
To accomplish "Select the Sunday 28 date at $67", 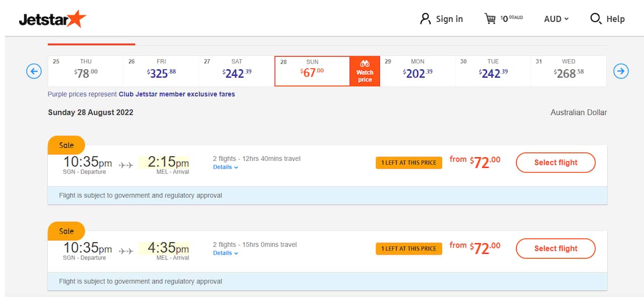I will point(312,71).
